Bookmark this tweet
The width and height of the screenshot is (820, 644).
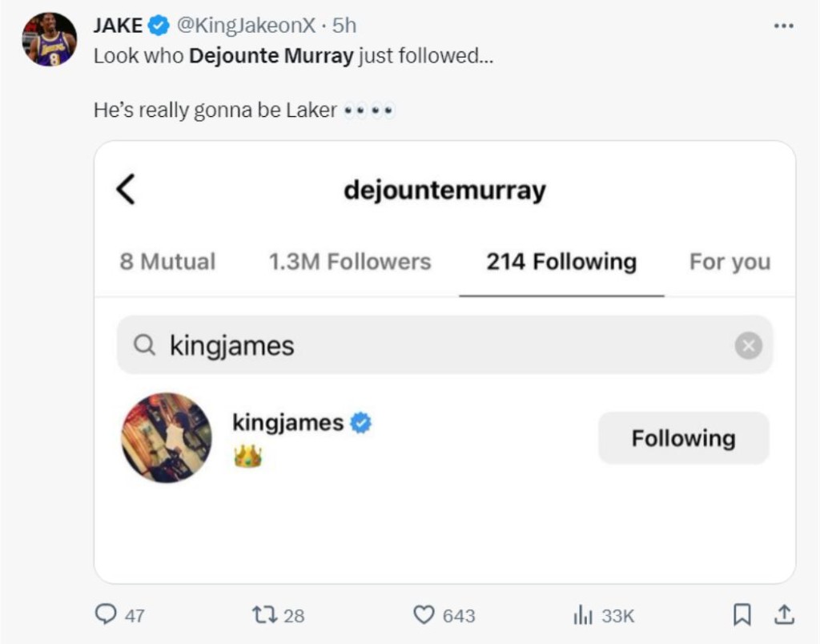(x=742, y=614)
